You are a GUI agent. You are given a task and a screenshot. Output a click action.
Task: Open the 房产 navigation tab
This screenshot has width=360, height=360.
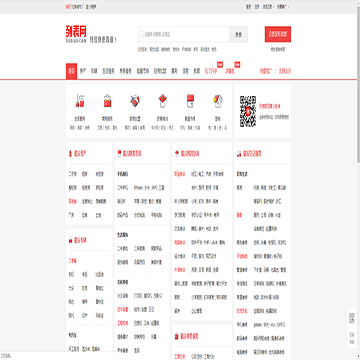tap(83, 71)
